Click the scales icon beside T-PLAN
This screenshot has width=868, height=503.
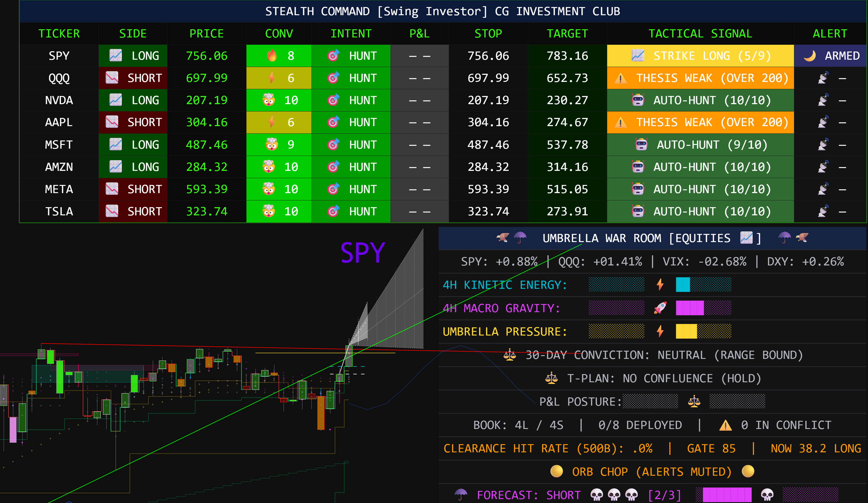pos(551,378)
